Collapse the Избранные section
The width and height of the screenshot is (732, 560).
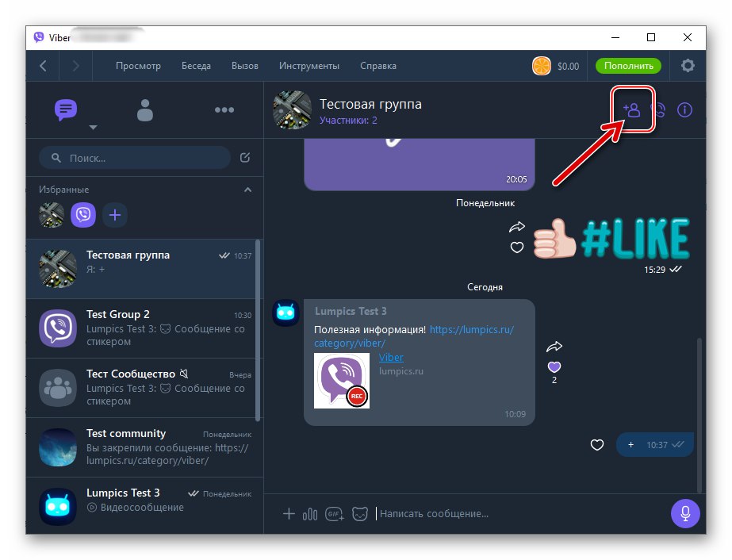pos(248,190)
